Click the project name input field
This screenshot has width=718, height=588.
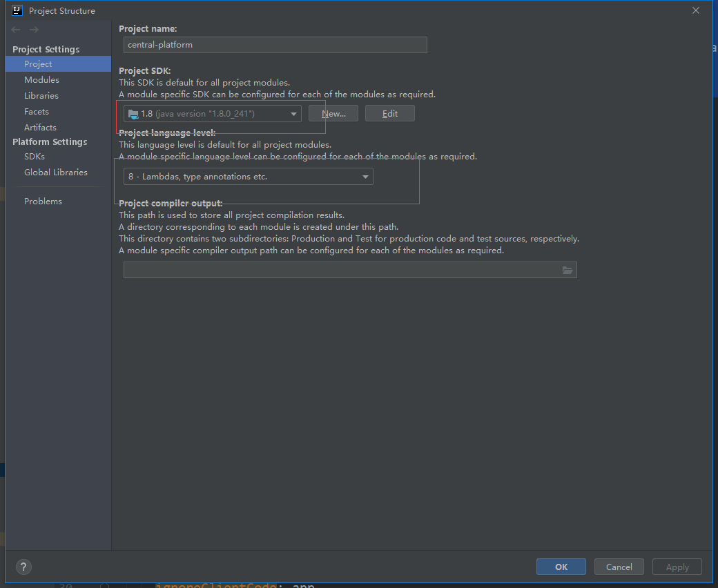click(x=275, y=45)
